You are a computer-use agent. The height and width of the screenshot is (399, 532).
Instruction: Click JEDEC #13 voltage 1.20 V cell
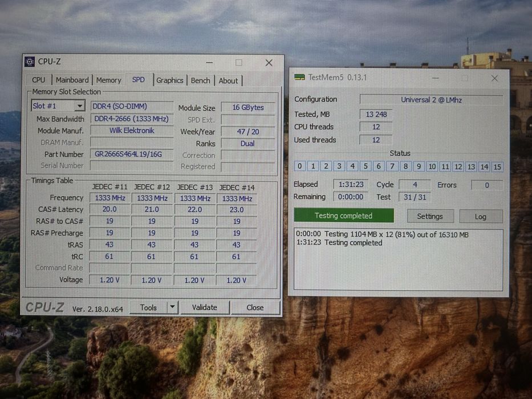[194, 280]
